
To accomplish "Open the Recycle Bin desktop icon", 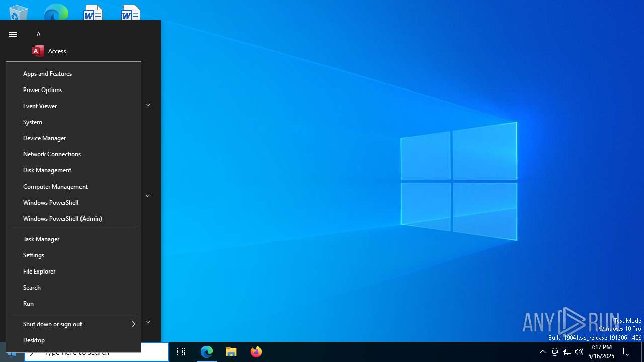I will pos(18,12).
